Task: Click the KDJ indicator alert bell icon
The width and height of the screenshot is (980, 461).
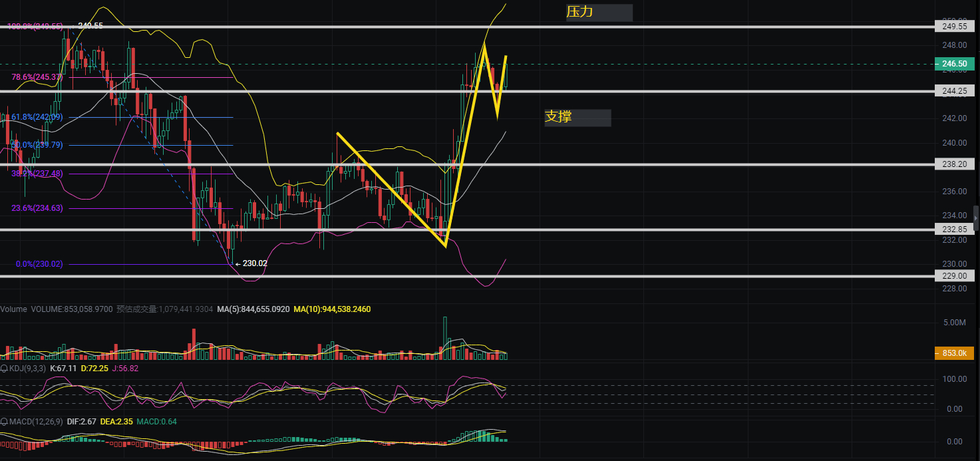Action: pos(4,368)
